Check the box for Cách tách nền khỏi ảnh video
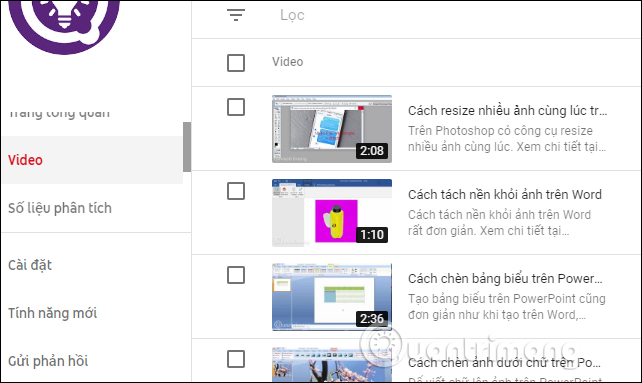The width and height of the screenshot is (642, 383). point(236,191)
